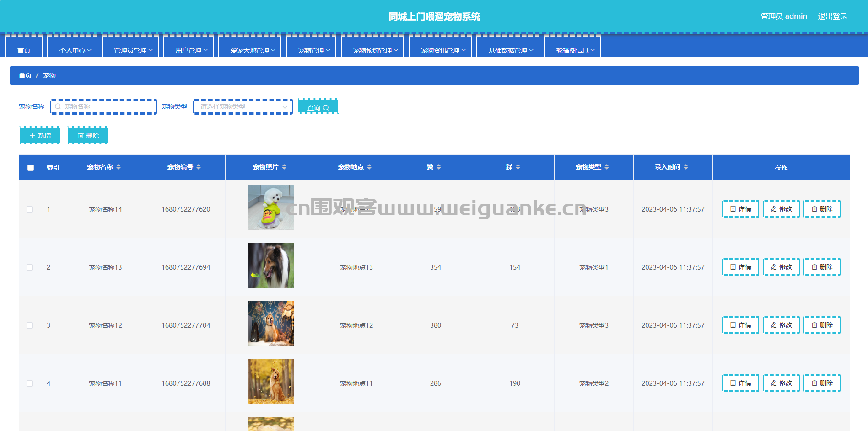Sort by 宠物编号 column arrows

199,167
